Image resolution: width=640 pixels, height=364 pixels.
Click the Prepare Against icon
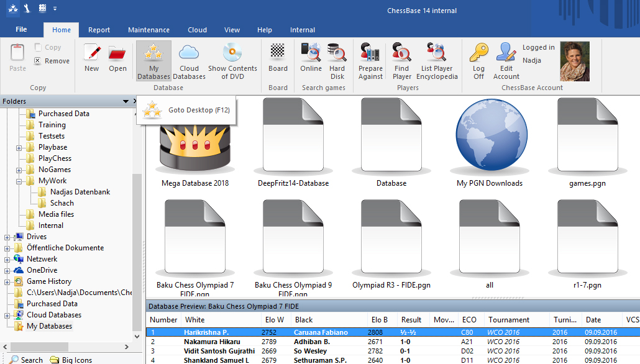tap(370, 61)
